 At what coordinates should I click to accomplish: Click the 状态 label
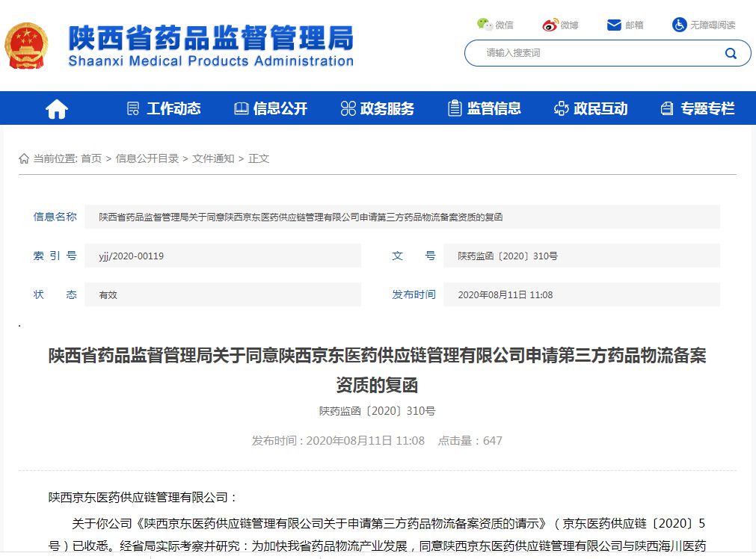[x=55, y=295]
